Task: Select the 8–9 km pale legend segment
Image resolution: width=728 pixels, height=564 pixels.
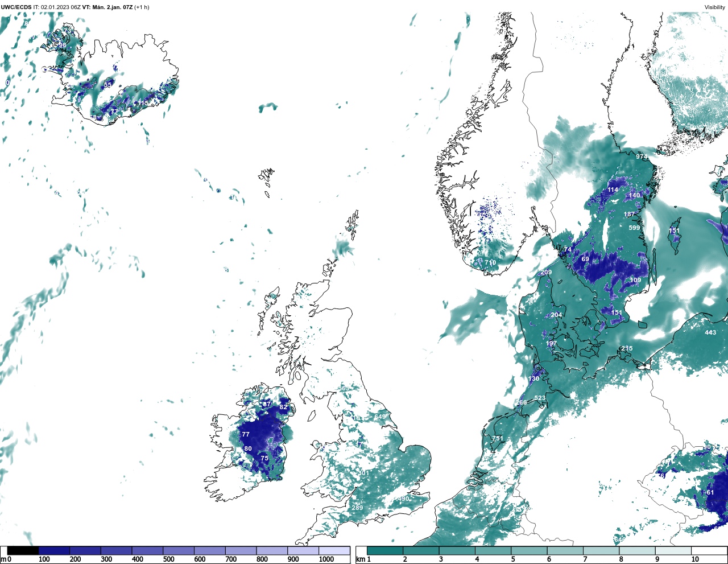Action: (x=637, y=550)
